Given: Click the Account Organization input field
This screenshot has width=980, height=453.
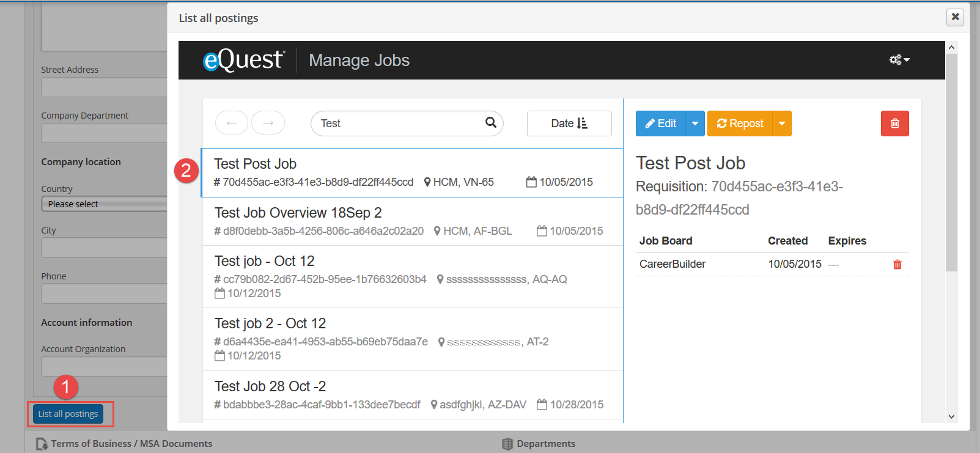Looking at the screenshot, I should tap(104, 367).
